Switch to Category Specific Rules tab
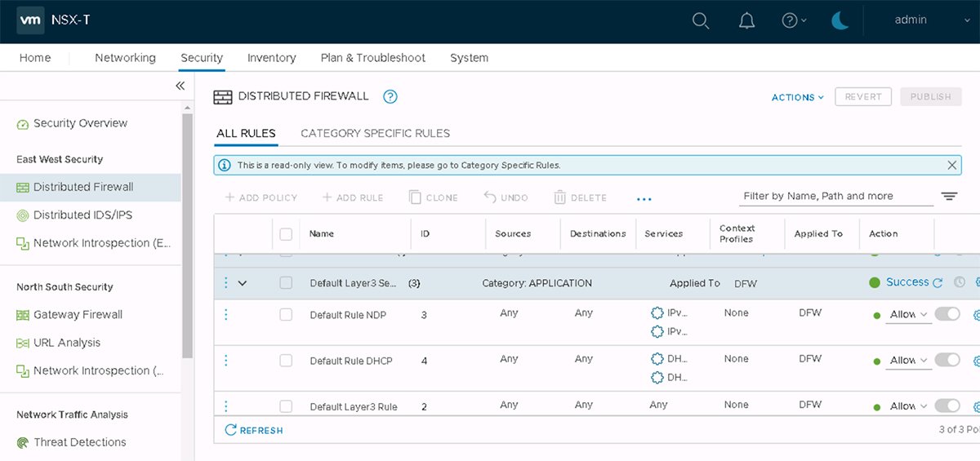The image size is (980, 461). tap(375, 133)
